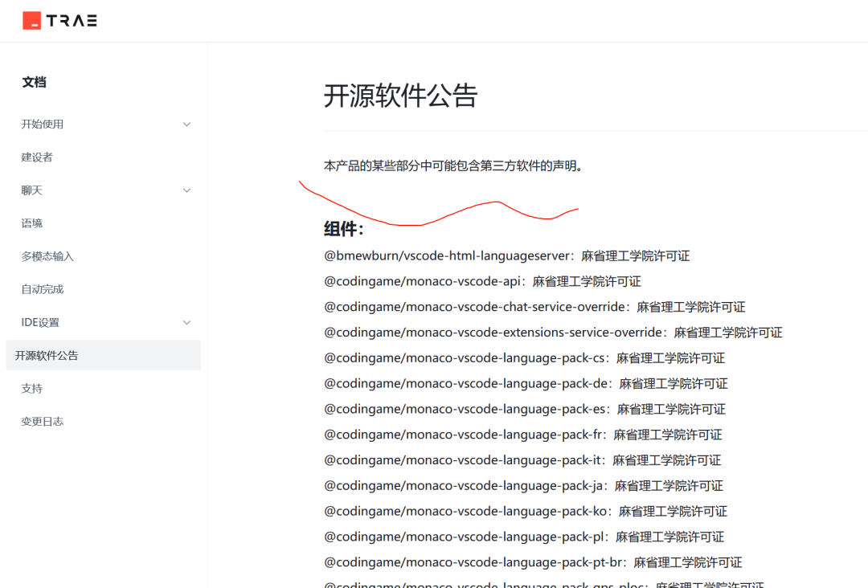Open the IDE设置 sidebar item
Viewport: 868px width, 588px height.
point(40,322)
